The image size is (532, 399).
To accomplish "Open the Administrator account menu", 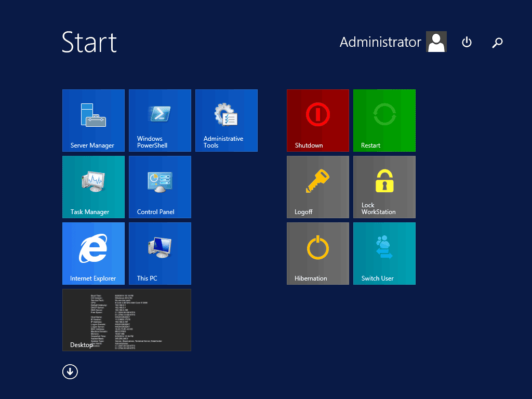I will [x=380, y=42].
